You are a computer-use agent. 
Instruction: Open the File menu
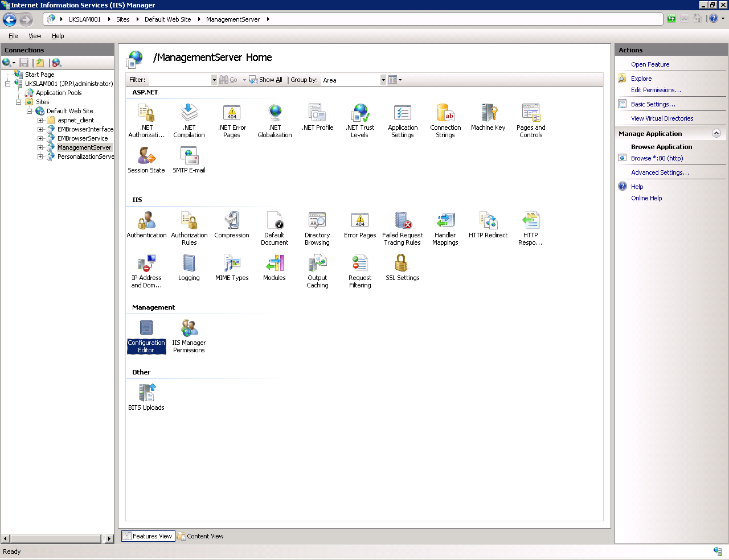(13, 36)
